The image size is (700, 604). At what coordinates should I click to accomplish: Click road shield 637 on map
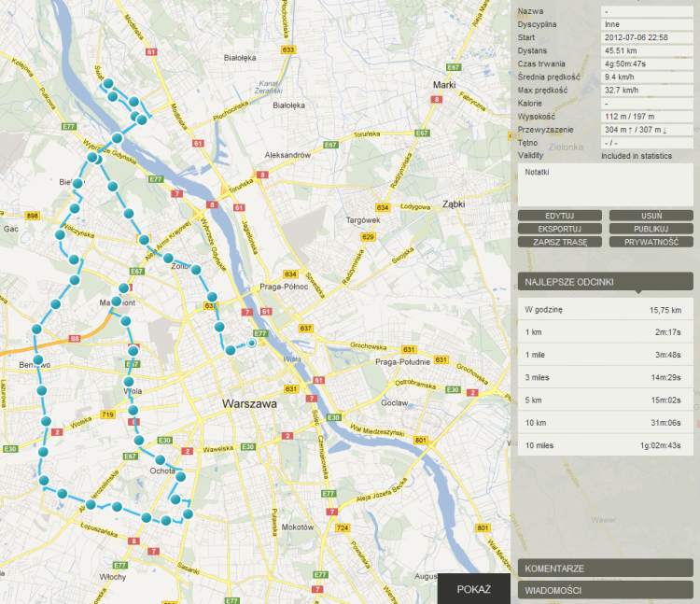tap(305, 328)
